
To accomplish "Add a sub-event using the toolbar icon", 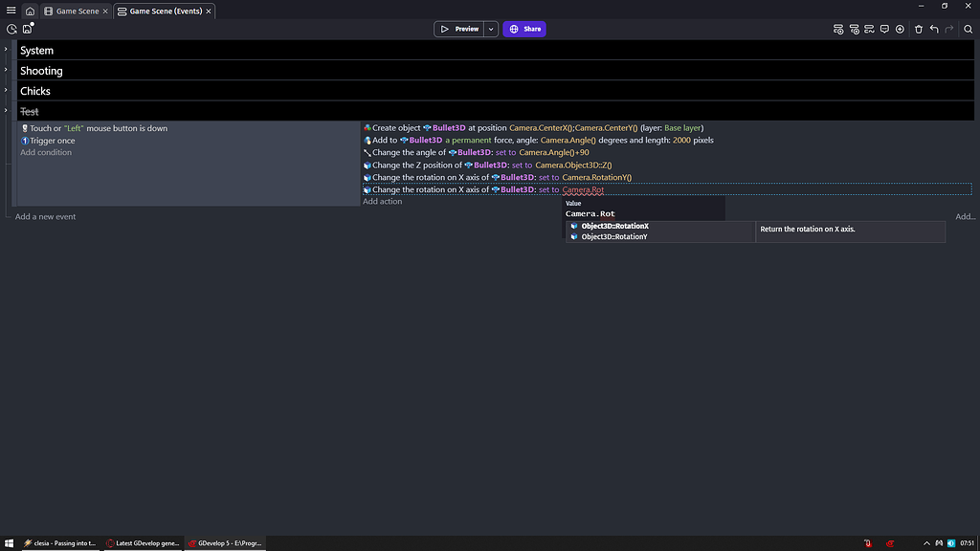I will (855, 29).
